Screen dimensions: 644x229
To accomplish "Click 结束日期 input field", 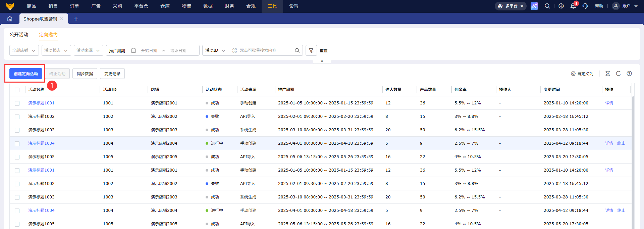I will 178,51.
